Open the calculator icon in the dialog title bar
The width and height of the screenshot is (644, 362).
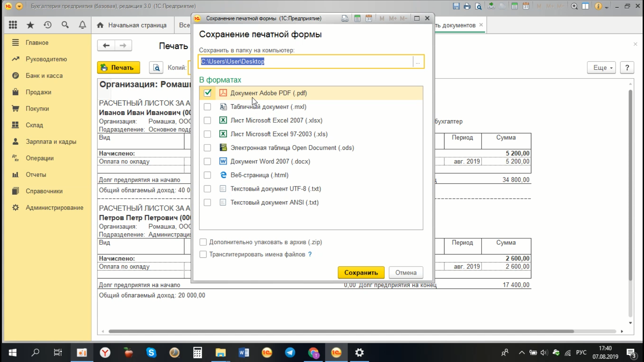358,18
